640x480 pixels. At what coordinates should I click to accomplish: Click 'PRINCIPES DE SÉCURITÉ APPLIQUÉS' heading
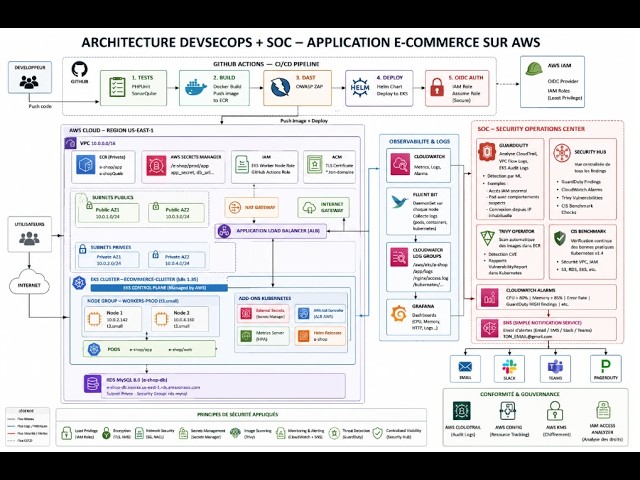coord(238,414)
